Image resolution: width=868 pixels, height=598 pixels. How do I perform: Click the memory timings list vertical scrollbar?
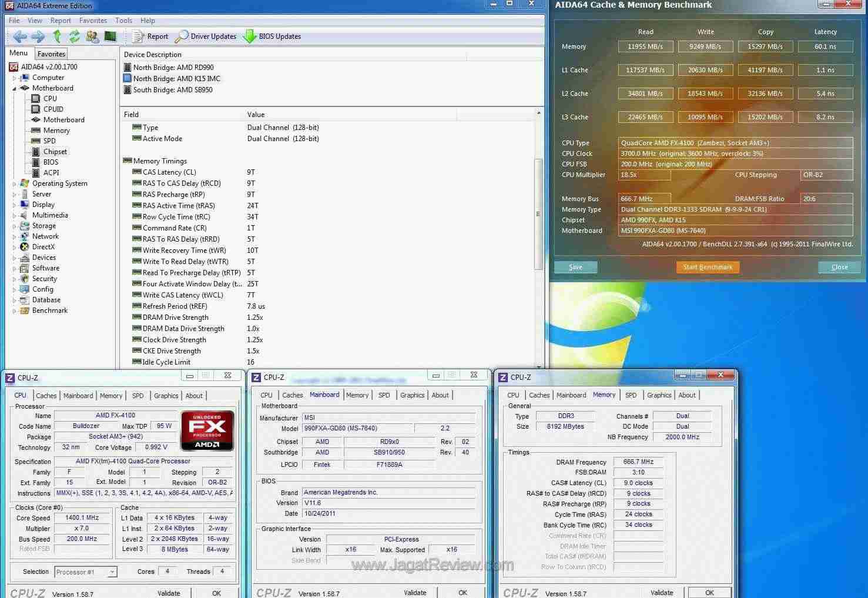[x=538, y=214]
